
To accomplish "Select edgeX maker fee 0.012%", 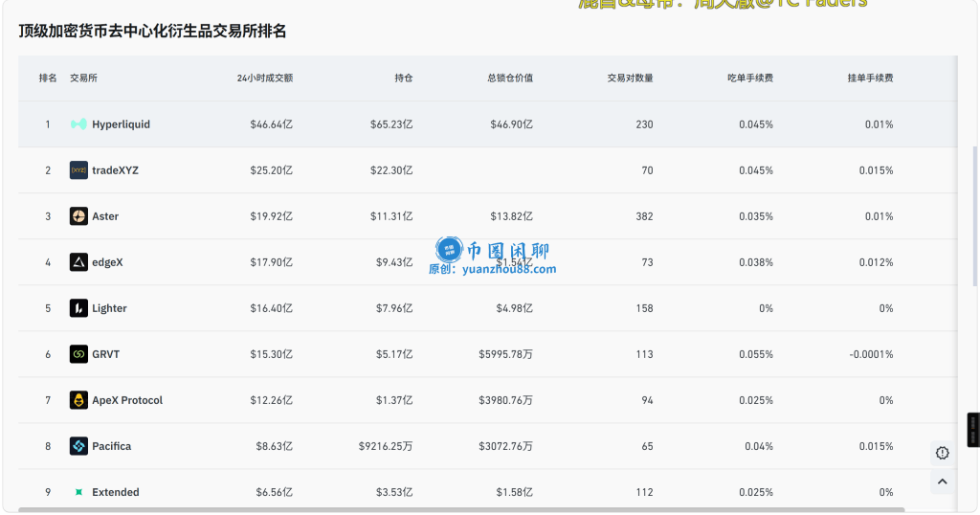I will point(876,262).
